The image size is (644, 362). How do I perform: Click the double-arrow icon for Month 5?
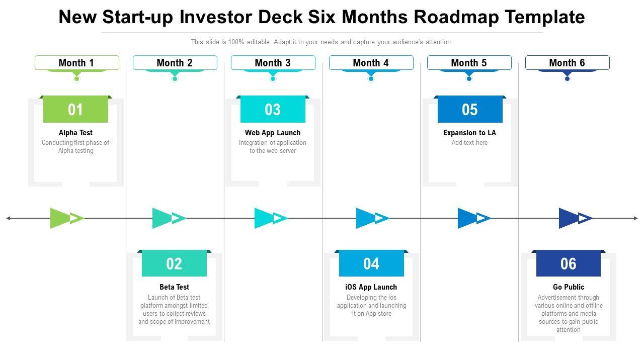click(474, 218)
